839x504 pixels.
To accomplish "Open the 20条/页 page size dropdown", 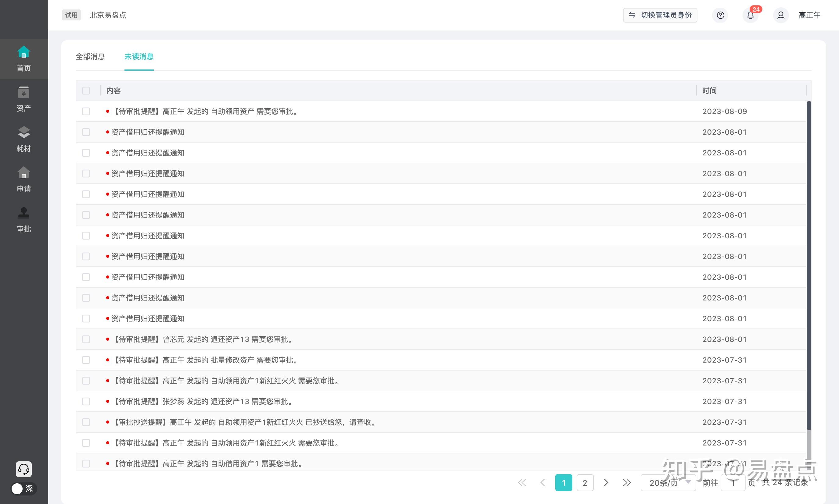I will pos(668,483).
